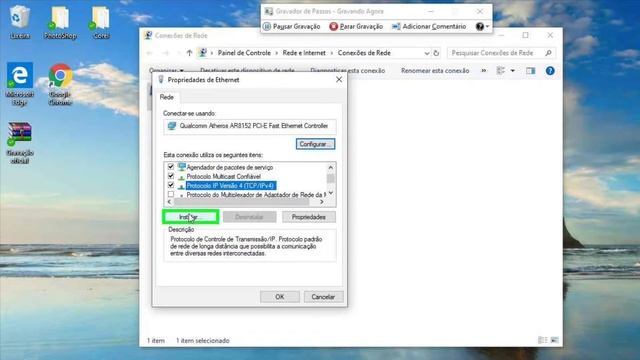The image size is (640, 360).
Task: Uncheck Protocolo Multicast Confiável
Action: [x=171, y=176]
